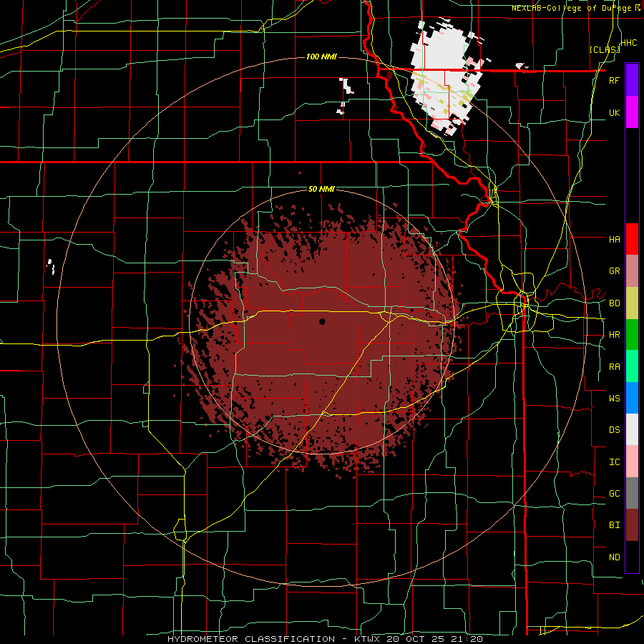Click the DS legend label
Viewport: 644px width, 644px height.
pyautogui.click(x=614, y=430)
